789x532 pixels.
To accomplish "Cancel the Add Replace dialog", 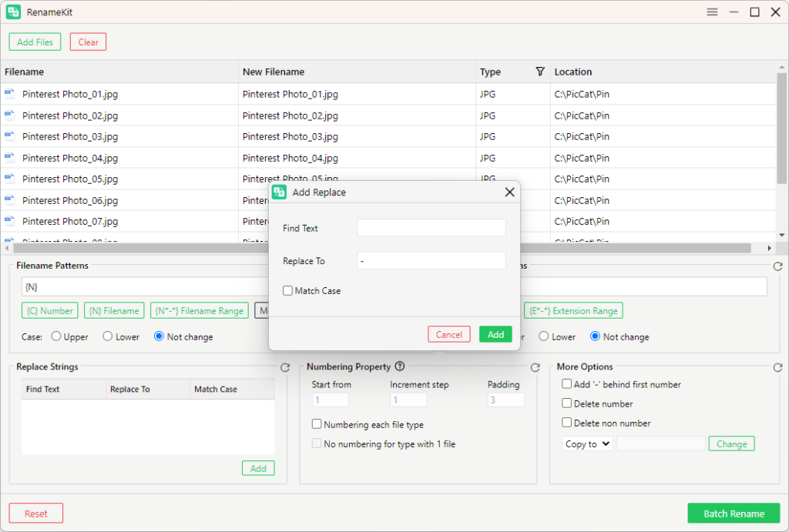I will [x=449, y=334].
